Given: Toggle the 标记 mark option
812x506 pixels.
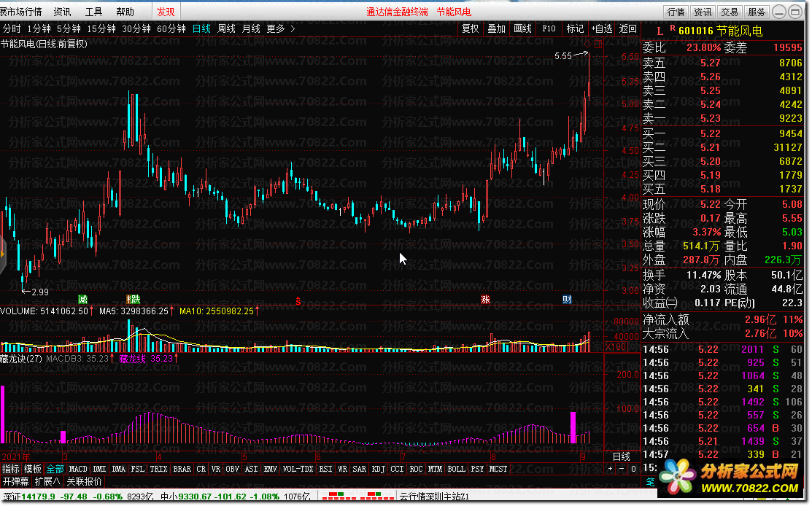Looking at the screenshot, I should (x=575, y=28).
